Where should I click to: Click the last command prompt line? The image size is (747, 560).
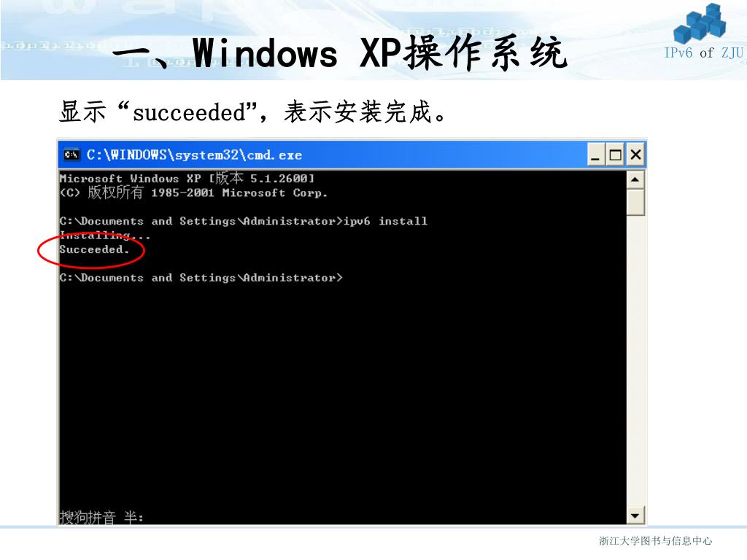point(201,278)
